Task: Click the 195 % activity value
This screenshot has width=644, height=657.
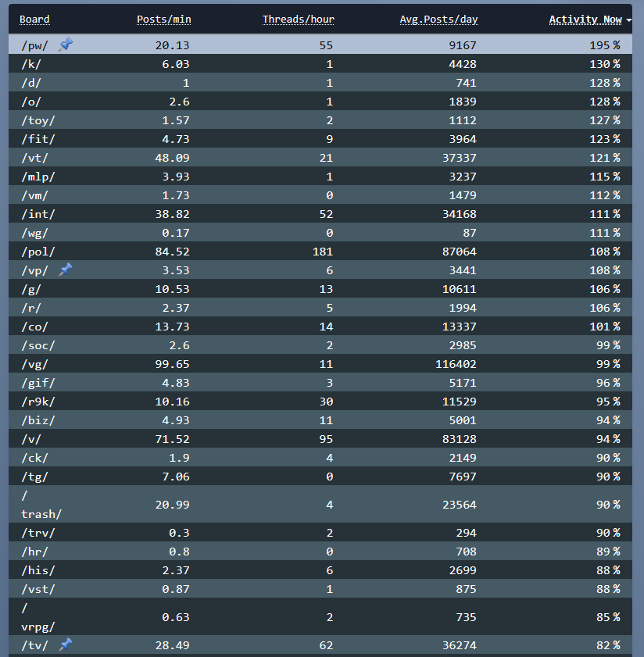Action: [x=605, y=45]
